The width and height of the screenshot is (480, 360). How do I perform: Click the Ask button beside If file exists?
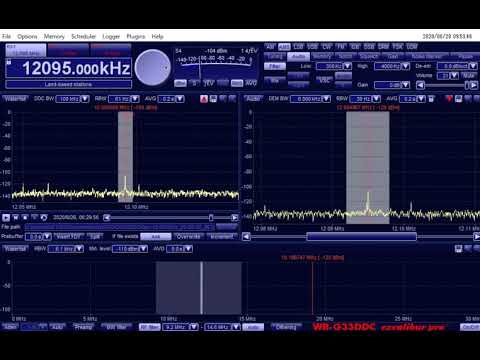(x=156, y=236)
